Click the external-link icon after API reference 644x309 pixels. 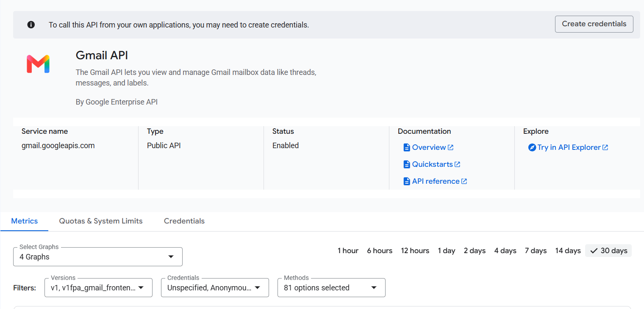pos(464,181)
